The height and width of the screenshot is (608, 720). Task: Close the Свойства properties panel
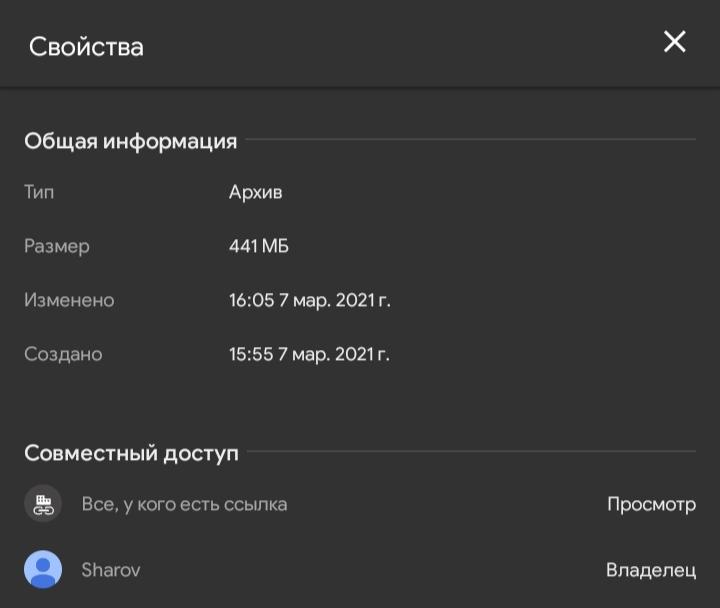click(x=675, y=42)
